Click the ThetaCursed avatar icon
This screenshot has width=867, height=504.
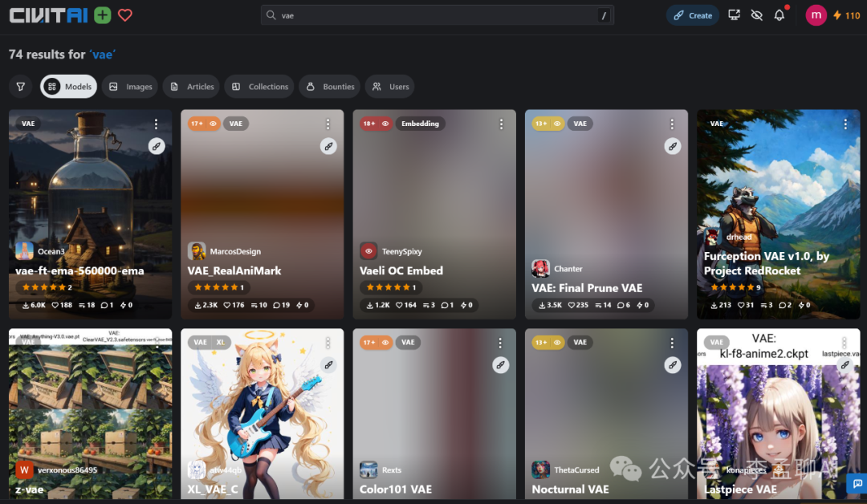(x=541, y=469)
